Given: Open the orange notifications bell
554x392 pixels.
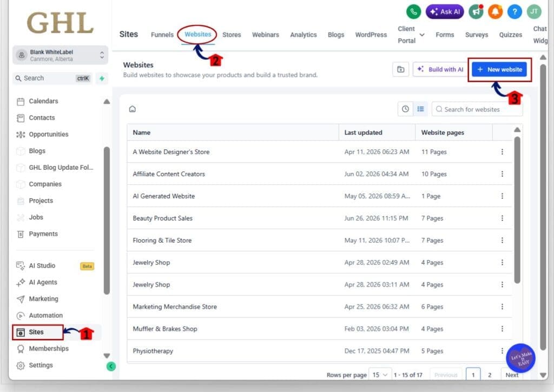Looking at the screenshot, I should point(496,12).
